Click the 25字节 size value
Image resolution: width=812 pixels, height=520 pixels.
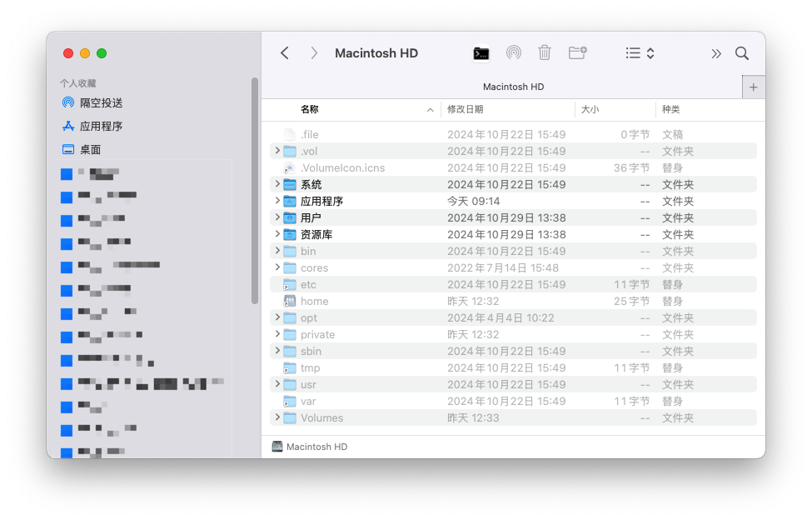click(632, 301)
